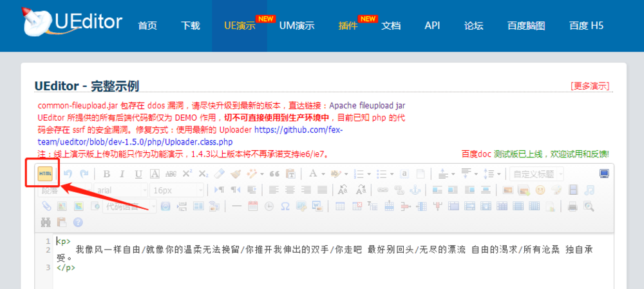Screen dimensions: 644x289
Task: Insert special characters omega icon
Action: [285, 206]
